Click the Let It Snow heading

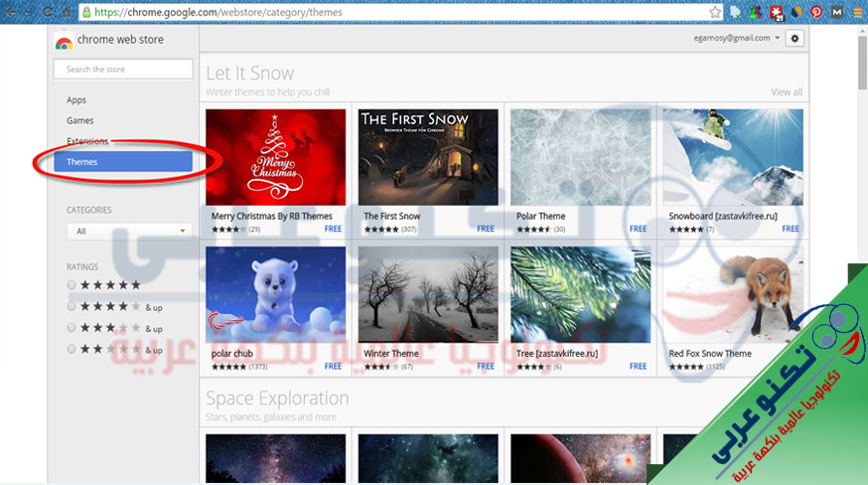[249, 74]
